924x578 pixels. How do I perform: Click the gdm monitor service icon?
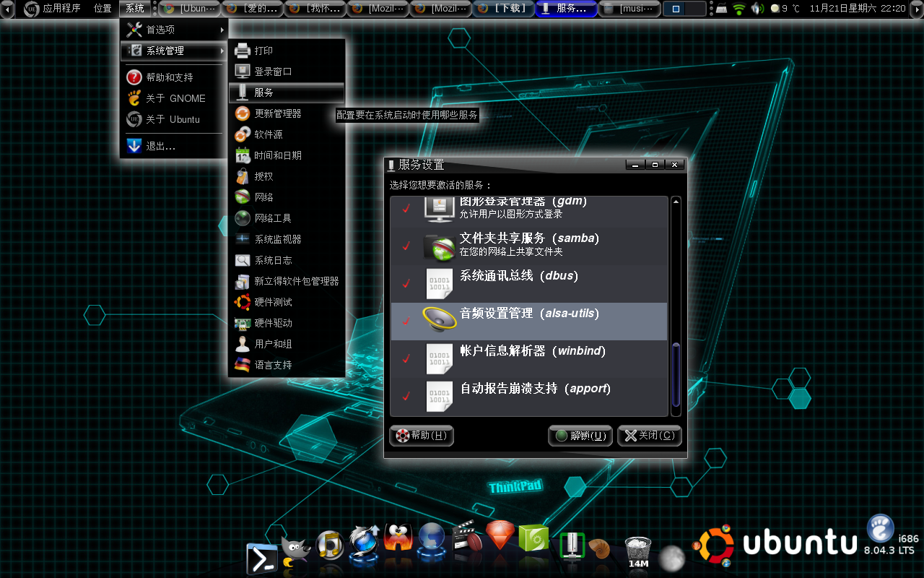tap(439, 209)
